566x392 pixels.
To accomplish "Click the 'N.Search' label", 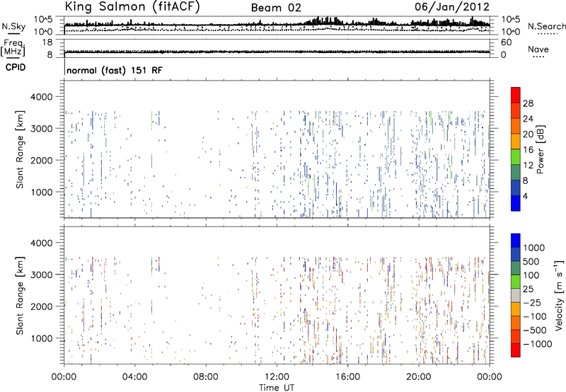I will tap(546, 26).
